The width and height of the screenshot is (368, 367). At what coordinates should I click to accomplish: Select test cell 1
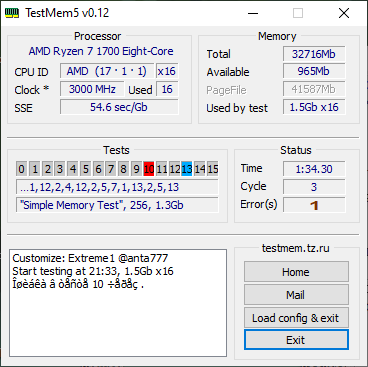(35, 169)
